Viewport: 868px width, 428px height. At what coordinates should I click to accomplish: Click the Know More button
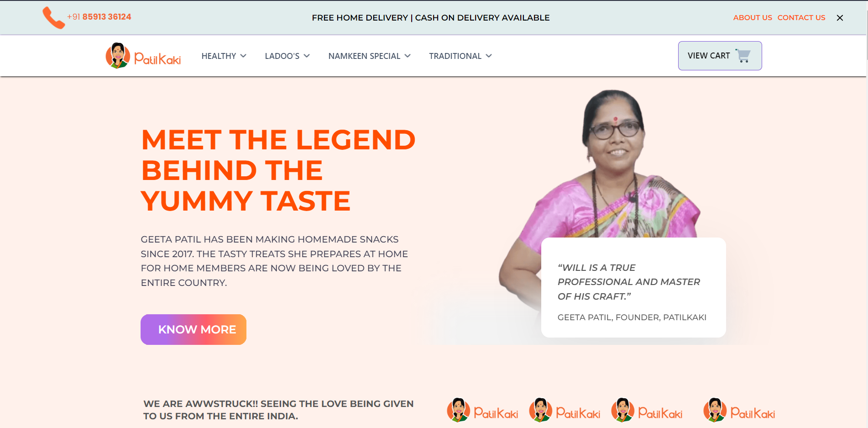pos(193,329)
